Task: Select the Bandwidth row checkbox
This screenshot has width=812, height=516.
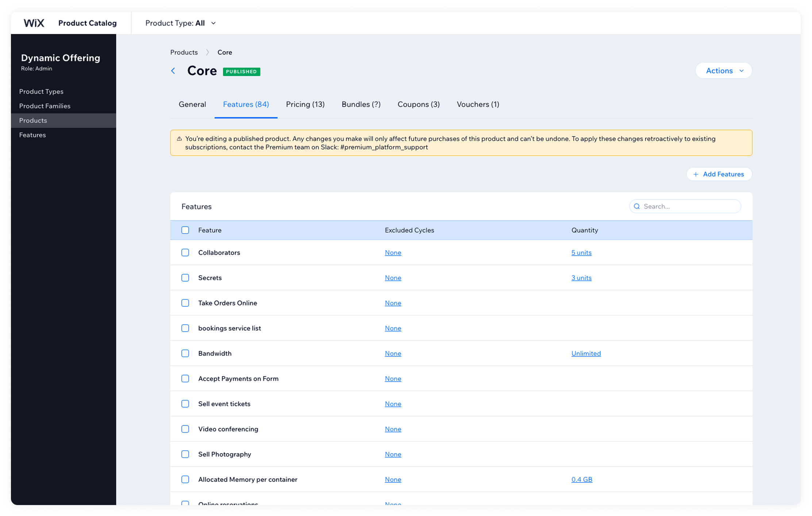Action: coord(185,353)
